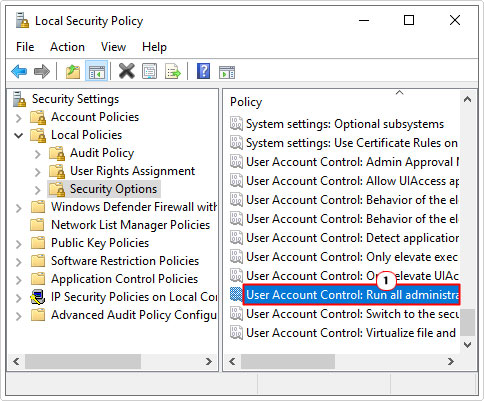The image size is (484, 401).
Task: Expand Windows Defender Firewall node
Action: pos(19,208)
